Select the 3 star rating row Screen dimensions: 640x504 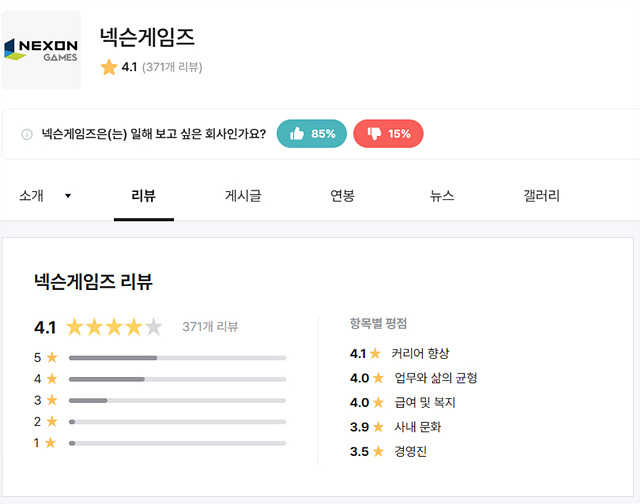pyautogui.click(x=177, y=400)
